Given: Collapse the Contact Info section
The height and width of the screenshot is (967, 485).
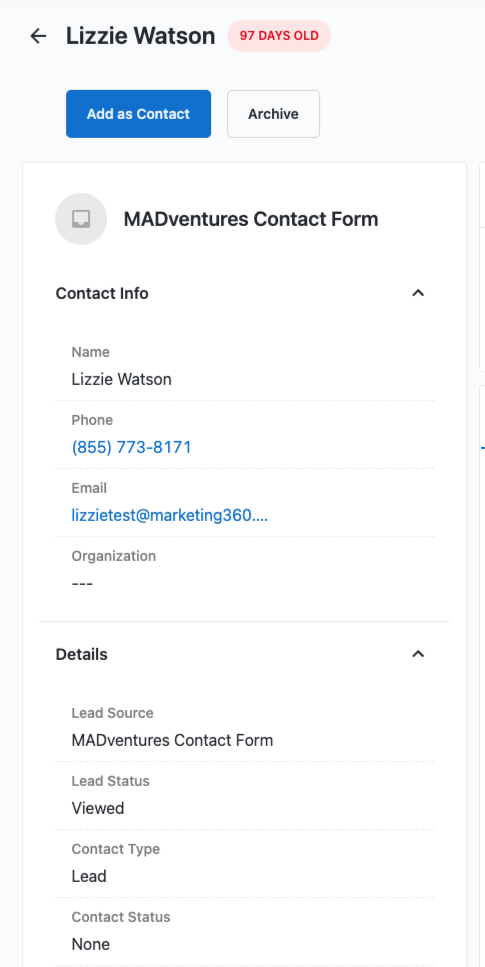Looking at the screenshot, I should (418, 293).
